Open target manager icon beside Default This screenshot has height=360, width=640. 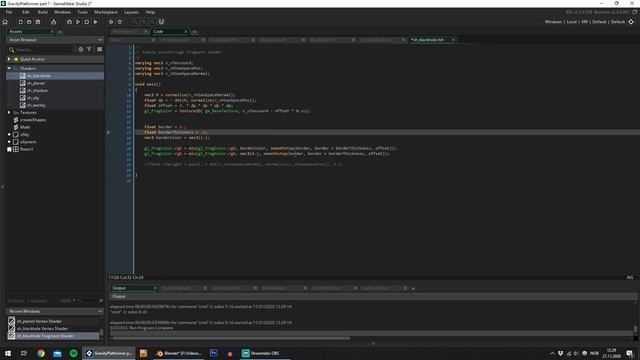[631, 22]
